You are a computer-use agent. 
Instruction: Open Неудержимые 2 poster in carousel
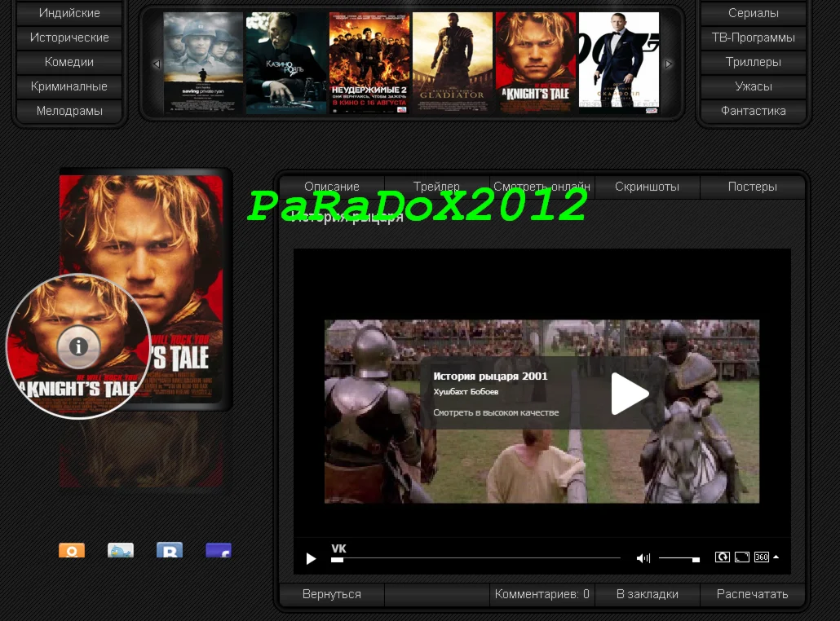pos(369,63)
